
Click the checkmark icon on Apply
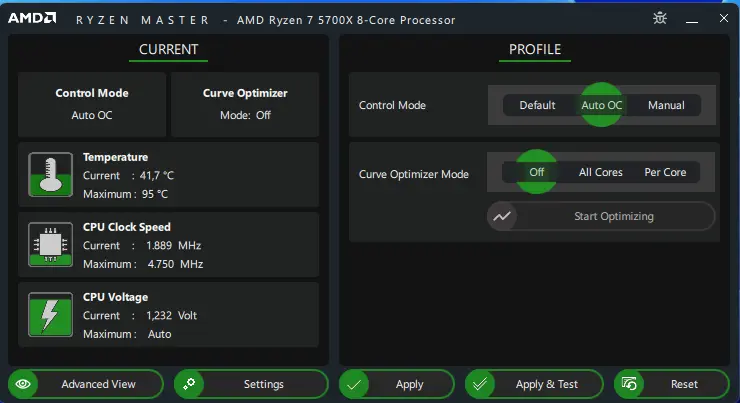354,385
